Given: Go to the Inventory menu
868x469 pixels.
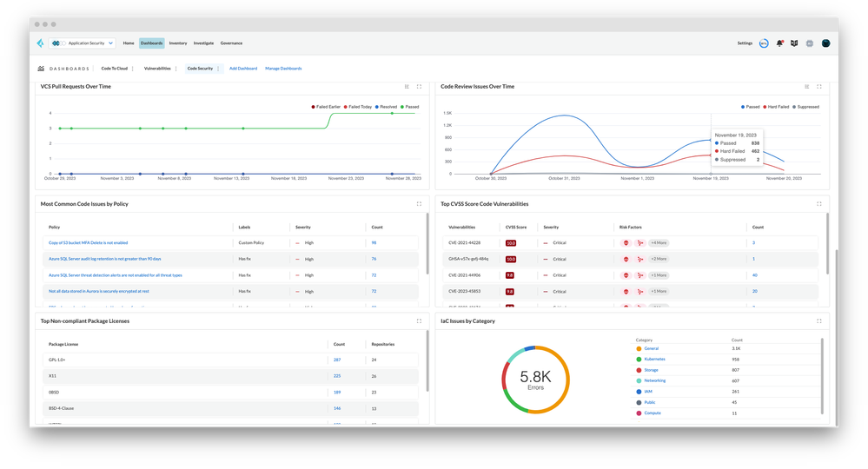Looking at the screenshot, I should coord(177,43).
